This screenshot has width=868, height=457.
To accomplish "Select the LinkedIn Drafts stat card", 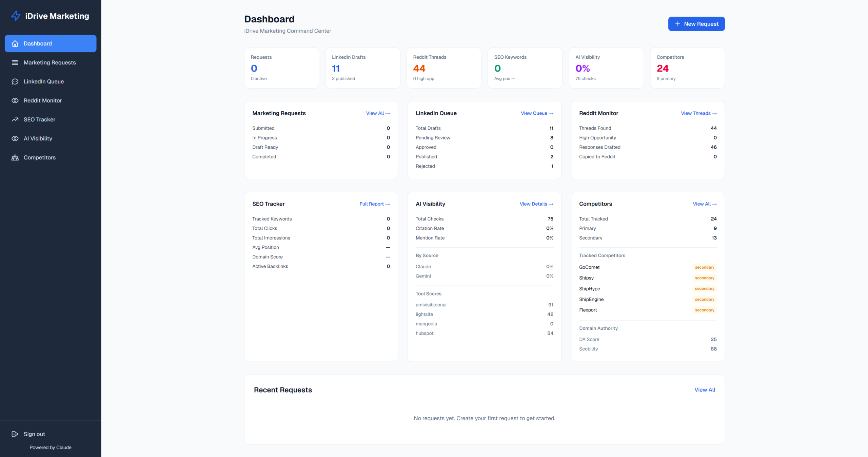I will pos(362,68).
